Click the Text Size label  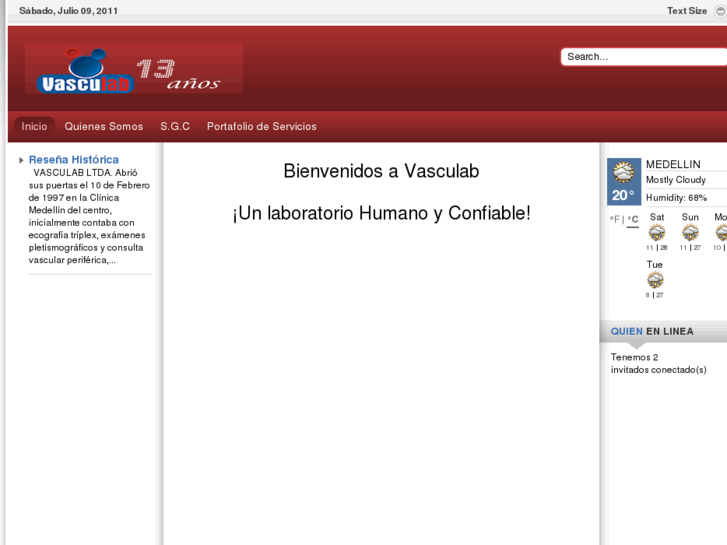pyautogui.click(x=687, y=11)
